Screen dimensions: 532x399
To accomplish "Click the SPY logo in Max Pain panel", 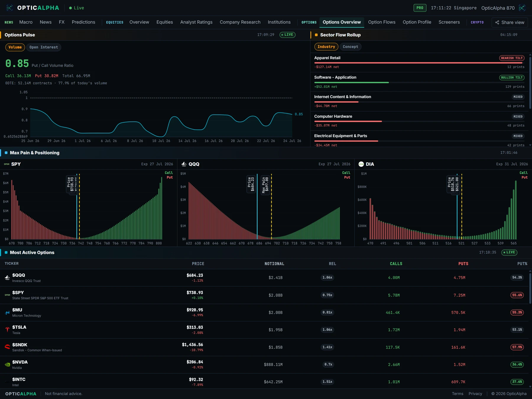I will (7, 164).
